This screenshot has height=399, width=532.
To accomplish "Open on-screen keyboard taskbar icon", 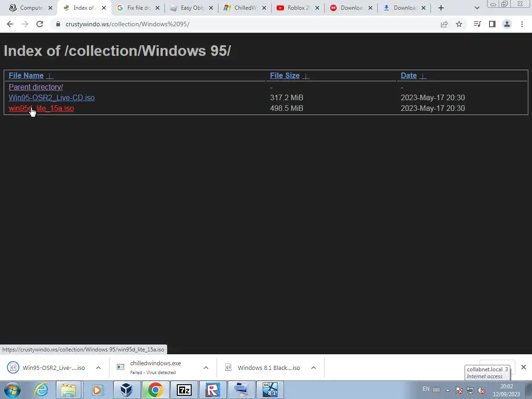I will (x=242, y=390).
